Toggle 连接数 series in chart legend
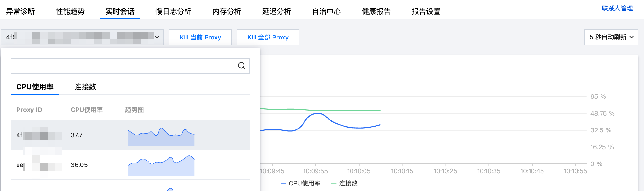The image size is (644, 191). pos(344,183)
